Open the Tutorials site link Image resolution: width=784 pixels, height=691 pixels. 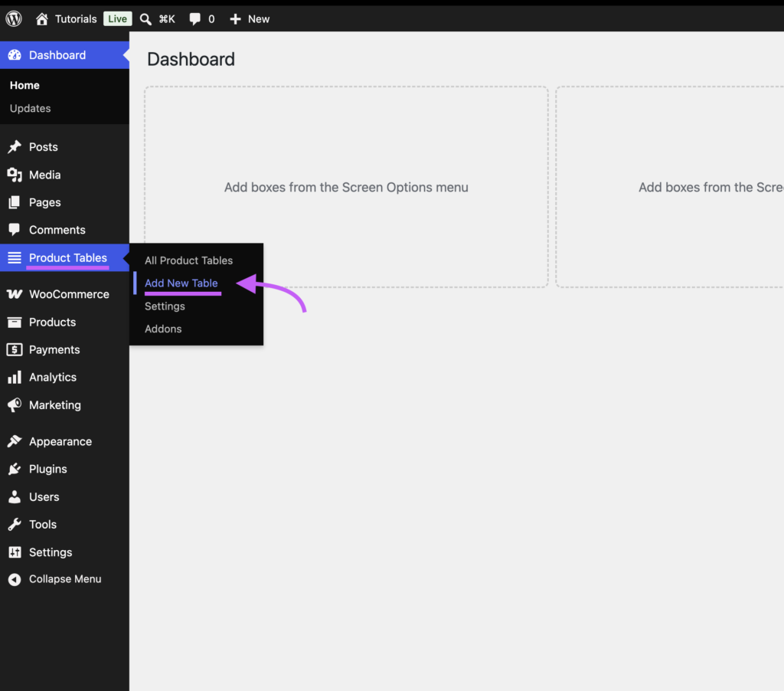pyautogui.click(x=76, y=19)
